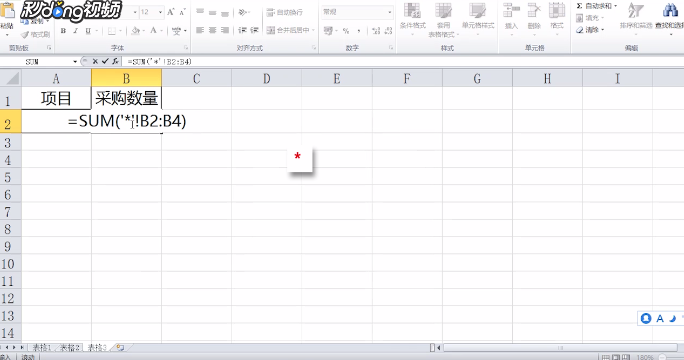Click the Middle Align icon
The width and height of the screenshot is (684, 360).
pyautogui.click(x=212, y=12)
